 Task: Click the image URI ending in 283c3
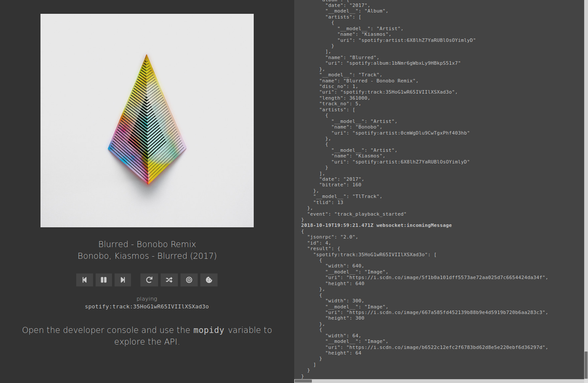click(437, 312)
